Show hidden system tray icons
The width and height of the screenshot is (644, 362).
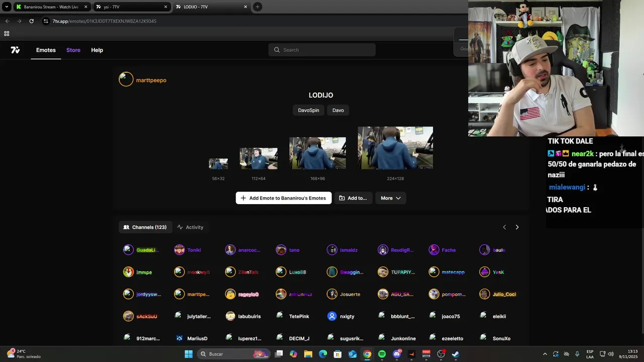545,354
